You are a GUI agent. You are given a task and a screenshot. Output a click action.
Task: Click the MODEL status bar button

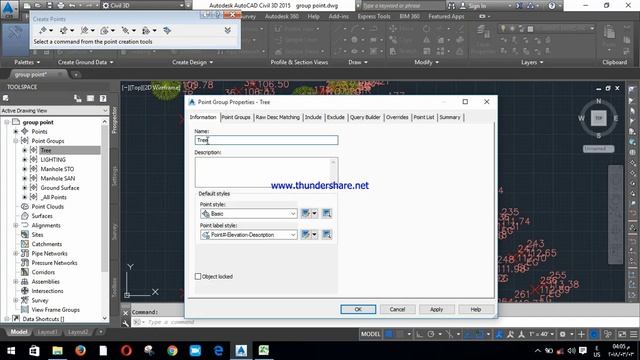[x=370, y=334]
